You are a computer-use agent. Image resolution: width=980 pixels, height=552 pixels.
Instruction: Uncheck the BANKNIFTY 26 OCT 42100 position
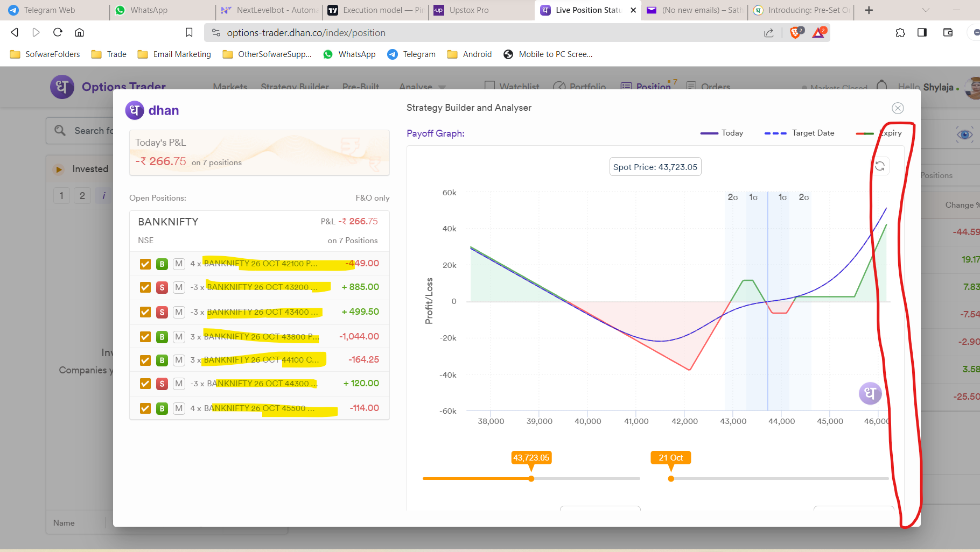pos(145,264)
